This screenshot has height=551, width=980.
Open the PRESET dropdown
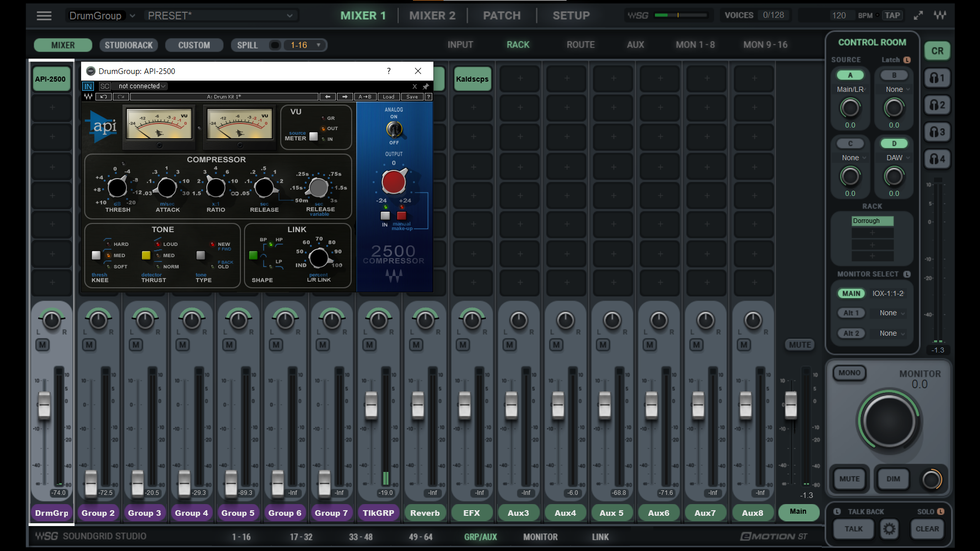coord(220,16)
